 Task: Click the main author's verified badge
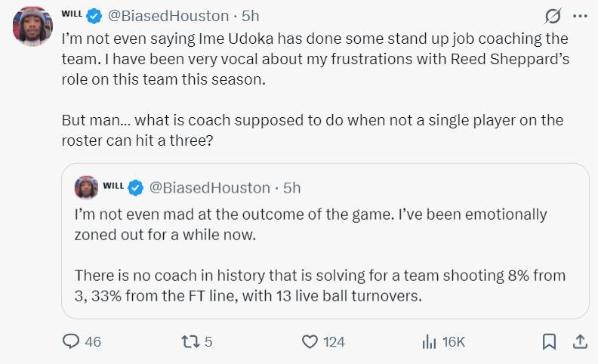tap(94, 16)
